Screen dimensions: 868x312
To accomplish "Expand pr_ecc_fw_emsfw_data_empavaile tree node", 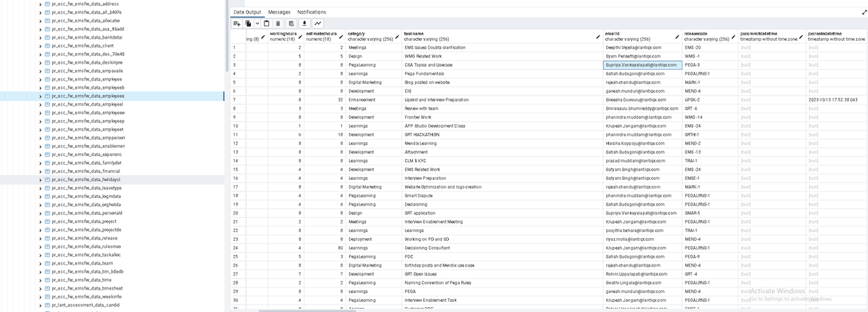I will coord(40,71).
